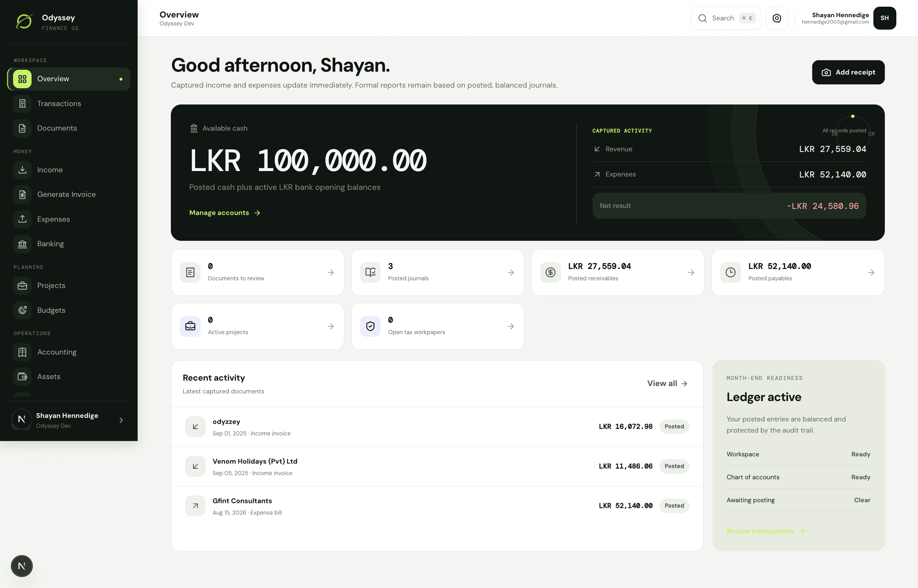Click the Banking building icon in sidebar

[22, 244]
